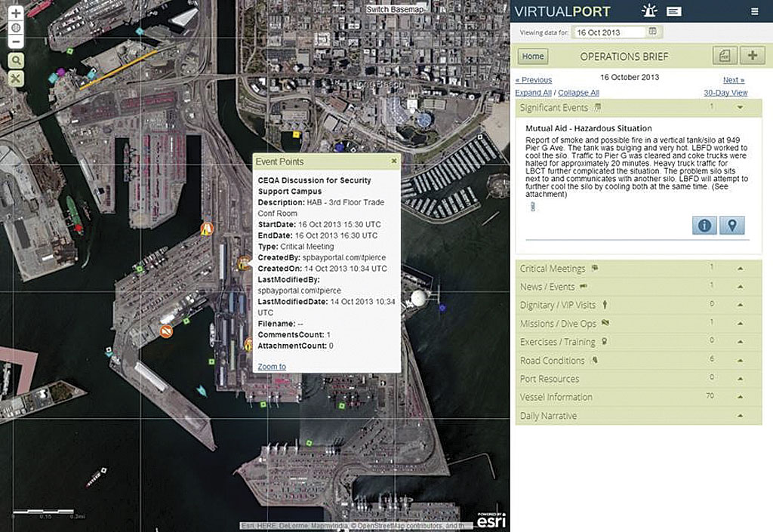The height and width of the screenshot is (532, 773).
Task: Expand All brief sections
Action: click(x=534, y=93)
